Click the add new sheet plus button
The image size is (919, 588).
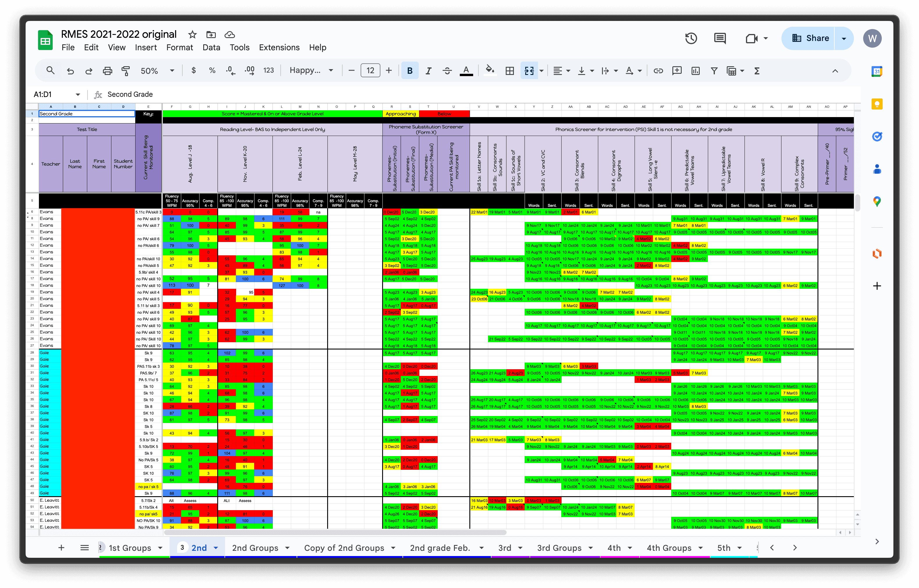(x=61, y=548)
